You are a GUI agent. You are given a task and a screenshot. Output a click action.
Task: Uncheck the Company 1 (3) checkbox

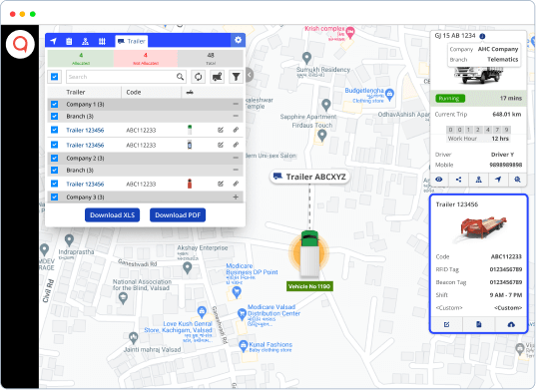point(54,104)
